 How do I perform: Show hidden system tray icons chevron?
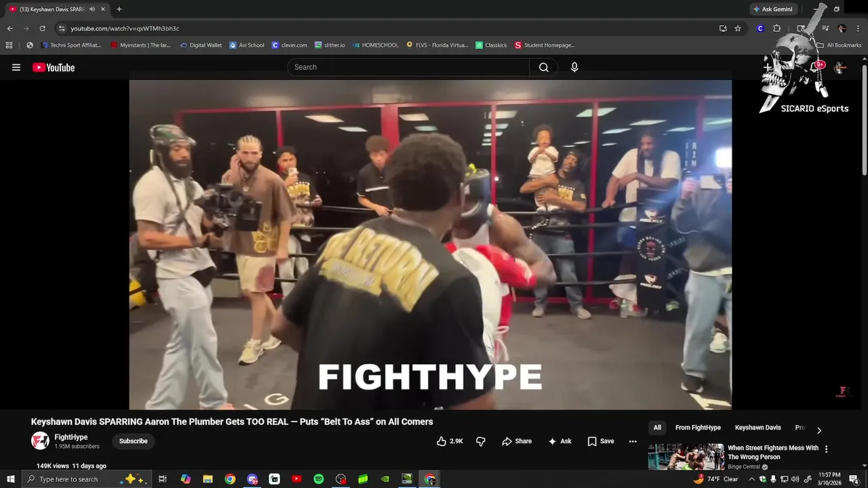(x=751, y=479)
